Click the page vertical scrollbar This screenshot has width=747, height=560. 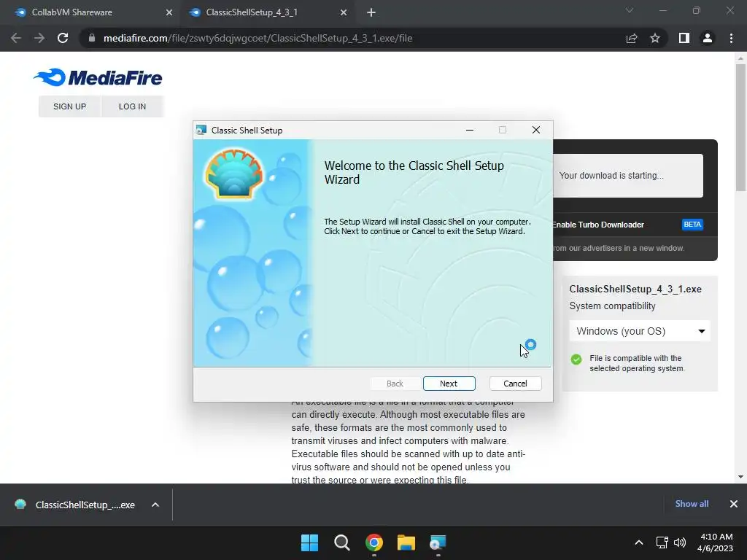(x=740, y=127)
